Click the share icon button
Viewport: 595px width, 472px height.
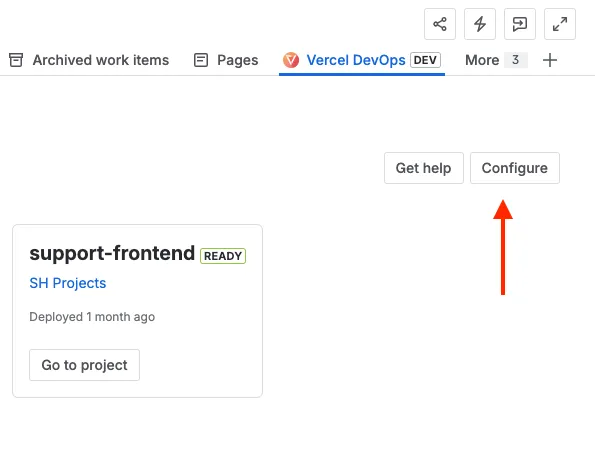[x=439, y=24]
